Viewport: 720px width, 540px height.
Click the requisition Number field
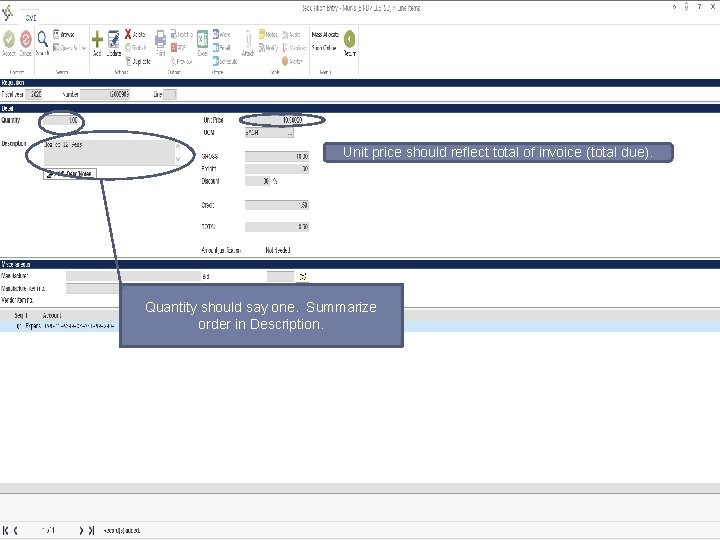point(105,95)
